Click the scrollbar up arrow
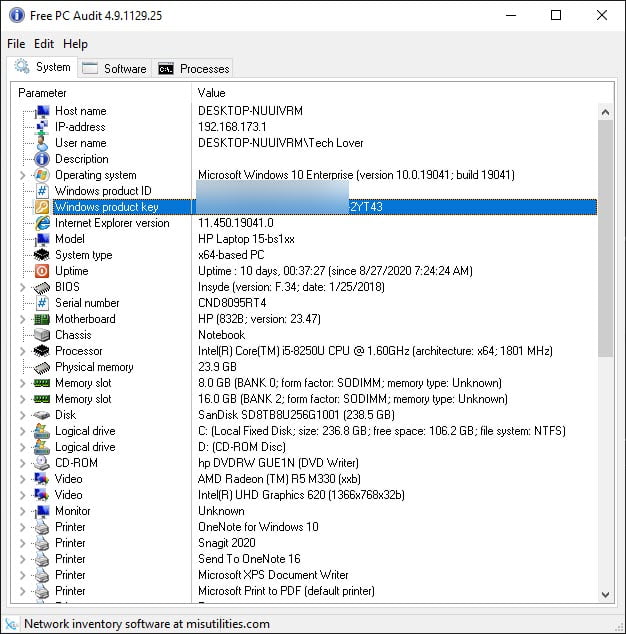Viewport: 626px width, 634px height. [x=605, y=112]
